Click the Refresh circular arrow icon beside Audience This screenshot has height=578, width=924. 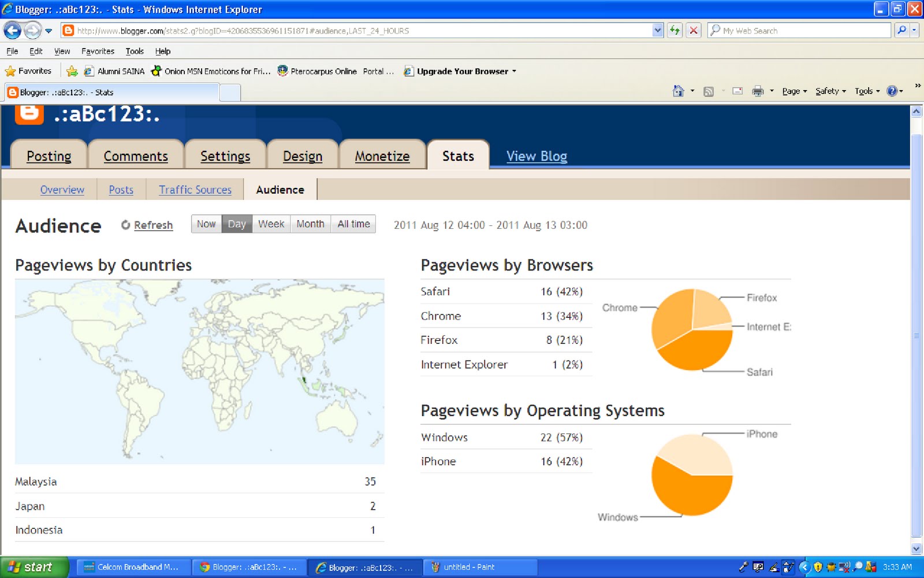point(125,225)
